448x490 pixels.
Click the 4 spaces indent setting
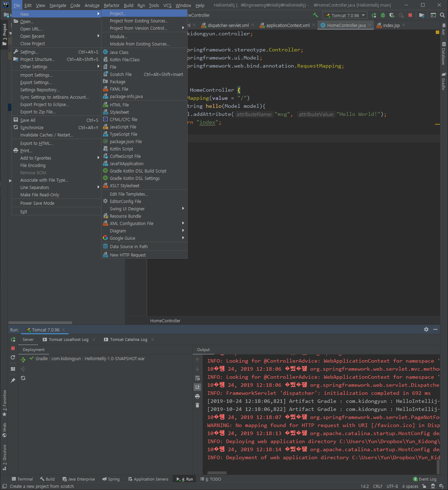click(x=410, y=486)
